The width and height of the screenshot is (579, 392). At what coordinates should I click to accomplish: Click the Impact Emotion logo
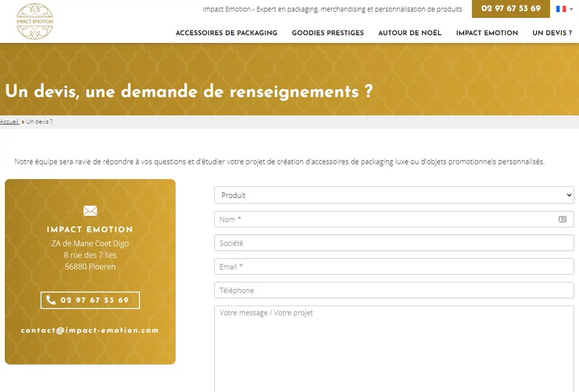click(35, 21)
